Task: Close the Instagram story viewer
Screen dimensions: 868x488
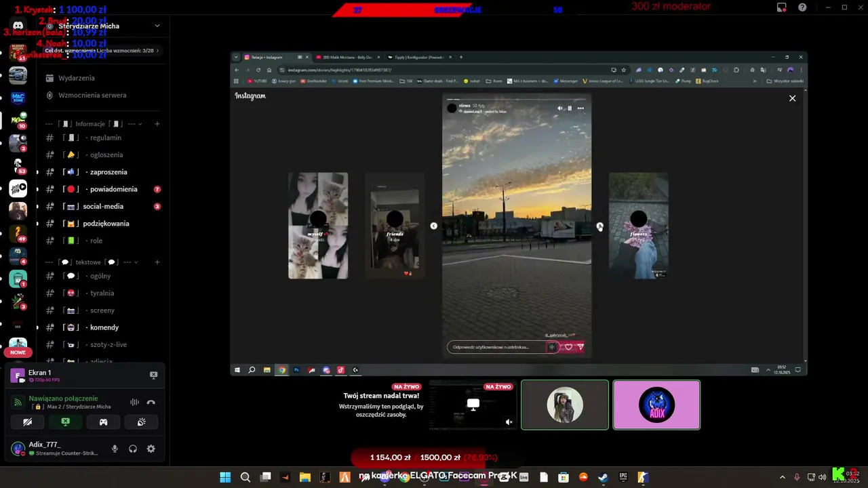Action: 792,98
